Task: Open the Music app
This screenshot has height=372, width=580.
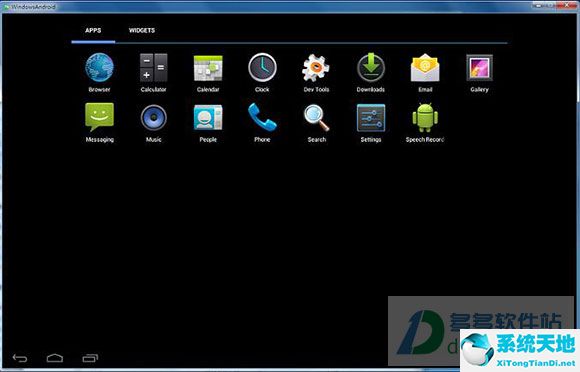Action: [154, 122]
